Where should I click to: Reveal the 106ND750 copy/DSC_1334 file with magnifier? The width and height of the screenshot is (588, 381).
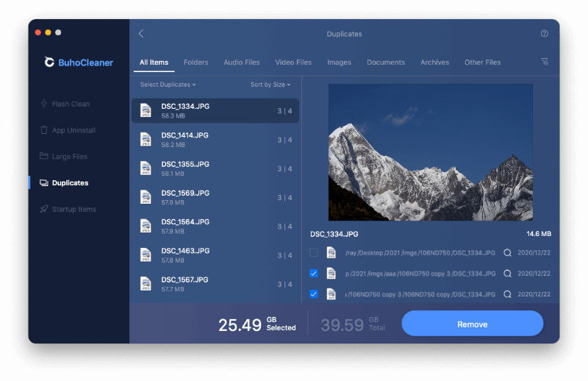pos(507,294)
